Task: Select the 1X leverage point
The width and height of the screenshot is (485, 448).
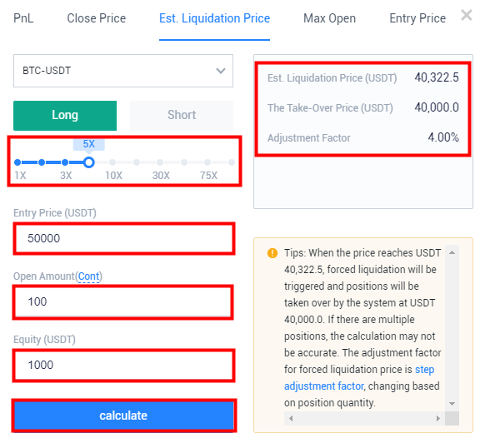Action: 17,162
